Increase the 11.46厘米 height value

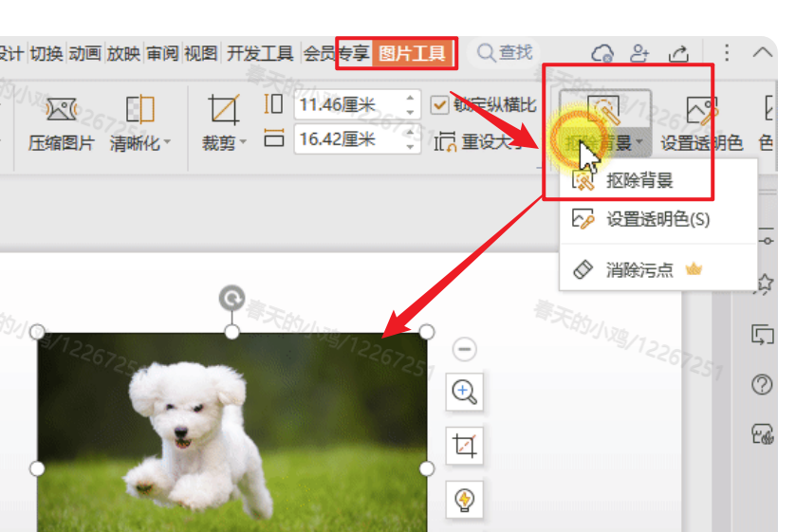410,98
